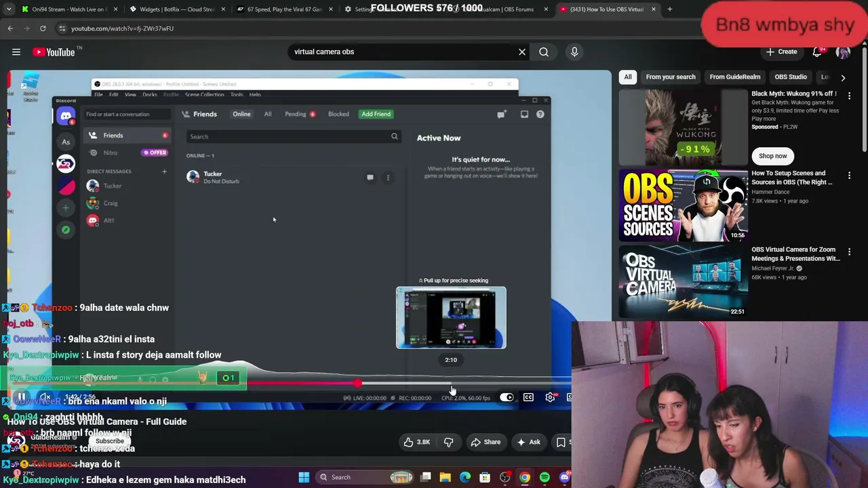Open YouTube player settings gear
The image size is (868, 488).
click(x=550, y=397)
